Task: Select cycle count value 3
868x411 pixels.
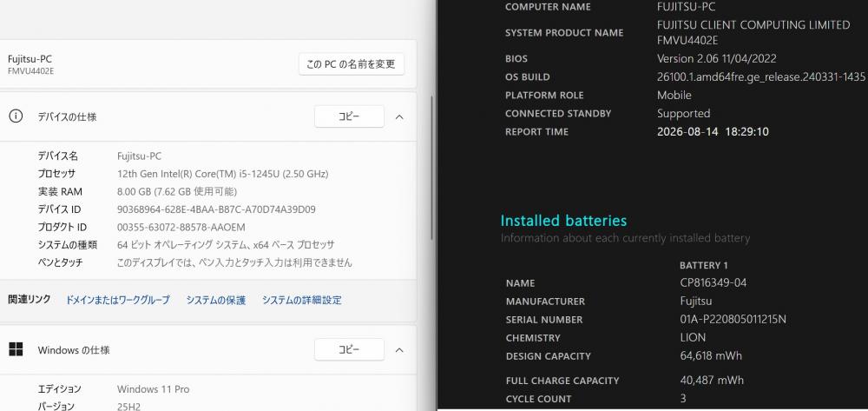Action: pos(683,398)
